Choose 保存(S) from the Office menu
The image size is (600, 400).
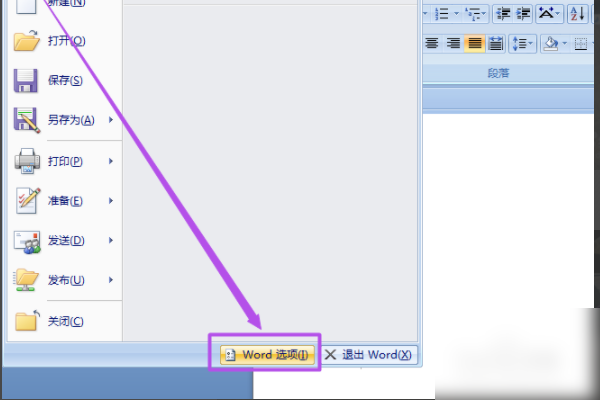point(65,80)
